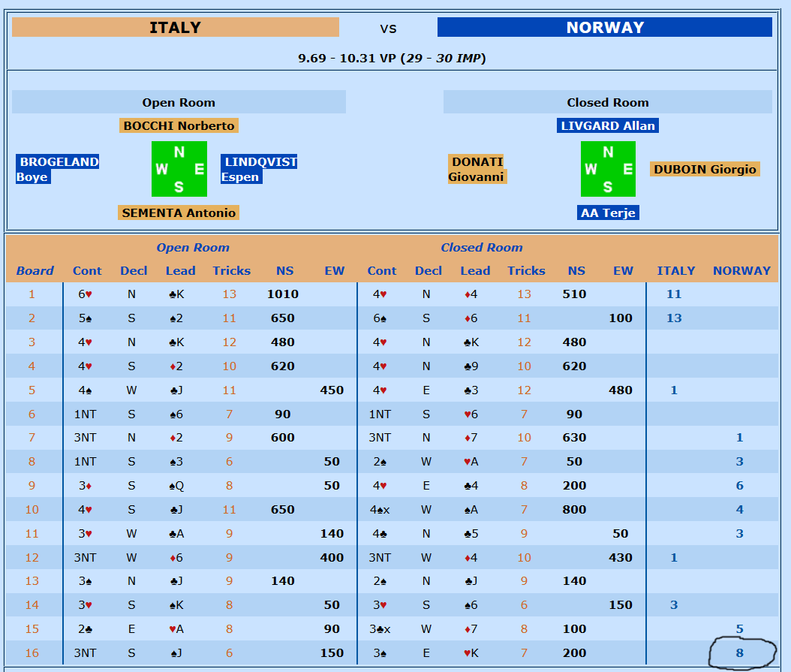Click player DONATI Giovanni
This screenshot has height=672, width=791.
[x=477, y=169]
